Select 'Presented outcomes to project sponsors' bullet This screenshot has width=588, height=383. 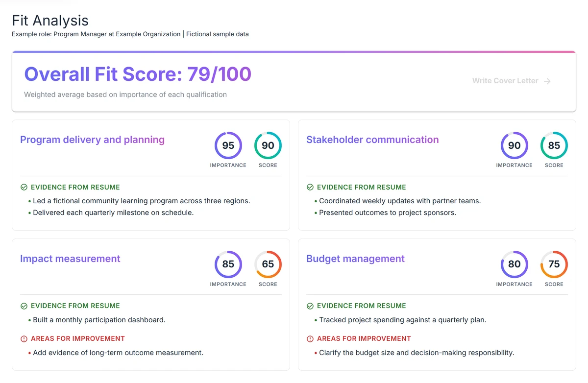click(388, 213)
